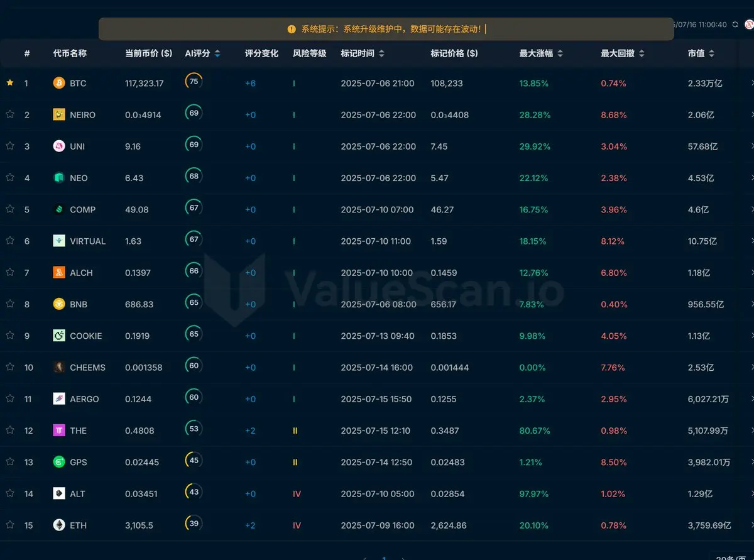Click the CHEEMS coin logo
This screenshot has height=560, width=754.
[59, 367]
